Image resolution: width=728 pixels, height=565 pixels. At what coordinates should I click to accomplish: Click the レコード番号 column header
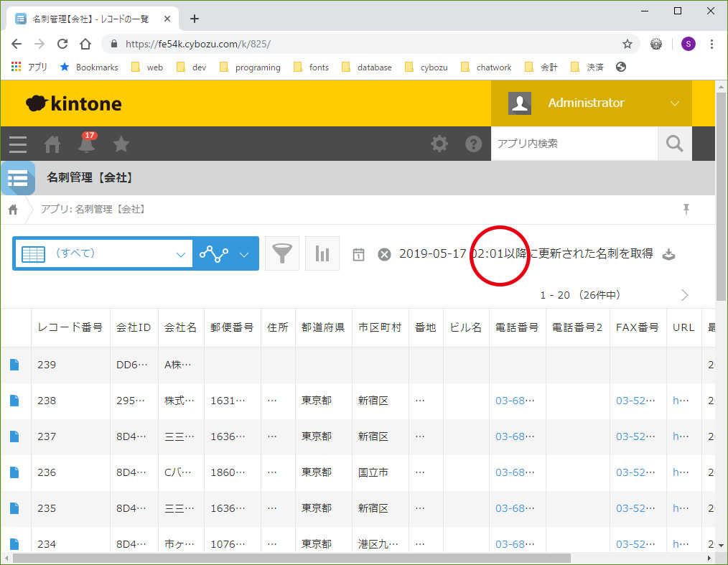(70, 327)
